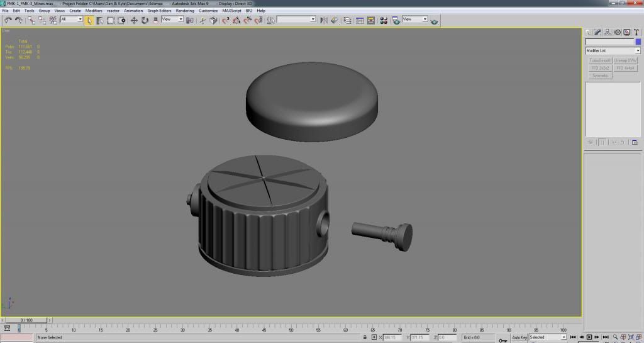Click the TurboSmooth modifier button

[600, 60]
